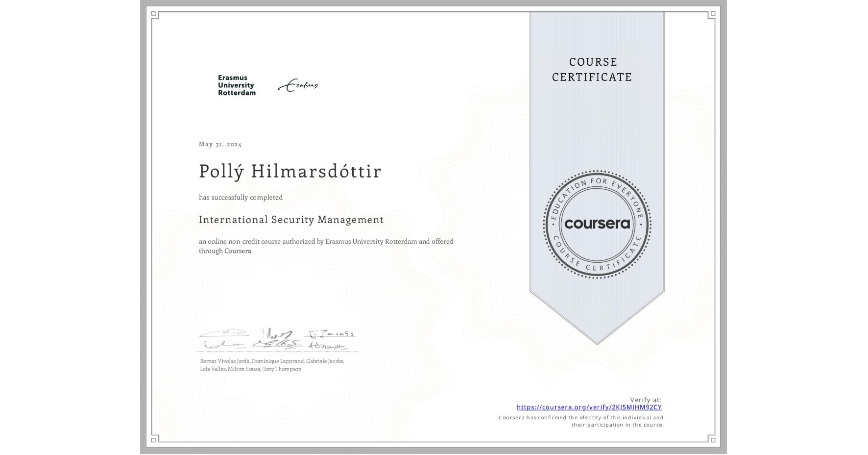Select the recipient name Pollý Hilmarsdóttir
Viewport: 868px width, 455px height.
(x=290, y=172)
